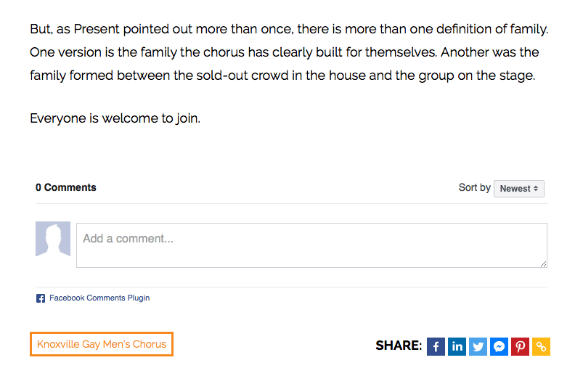This screenshot has width=583, height=392.
Task: Click the line starting But, as Present pointed
Action: 289,29
